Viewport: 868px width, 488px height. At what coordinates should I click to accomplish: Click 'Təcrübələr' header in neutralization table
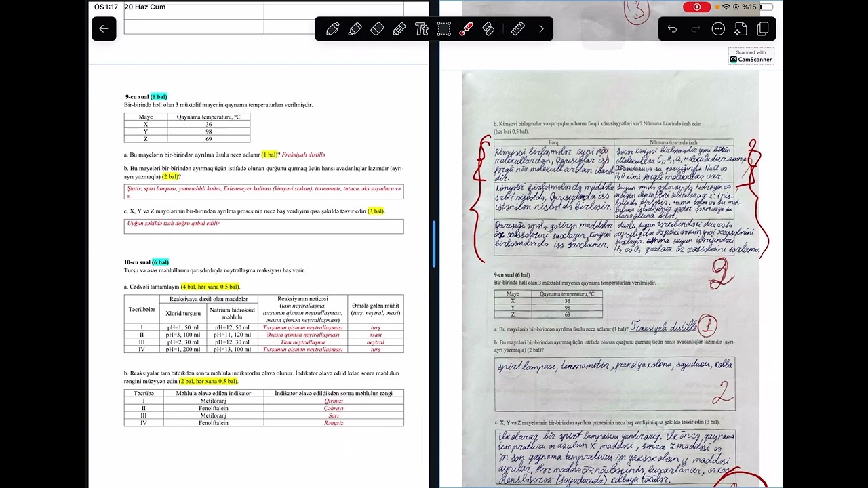(x=142, y=309)
